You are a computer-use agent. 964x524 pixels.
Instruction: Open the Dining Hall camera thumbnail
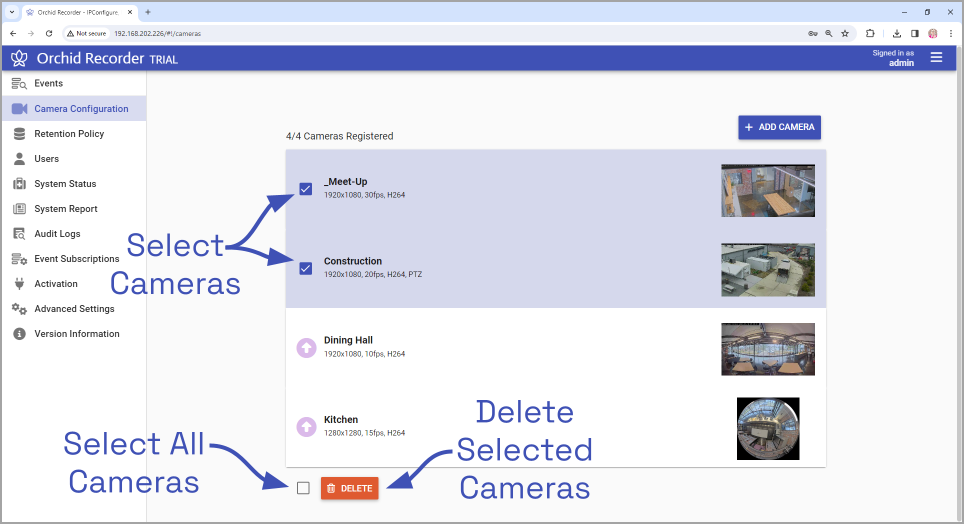click(767, 349)
